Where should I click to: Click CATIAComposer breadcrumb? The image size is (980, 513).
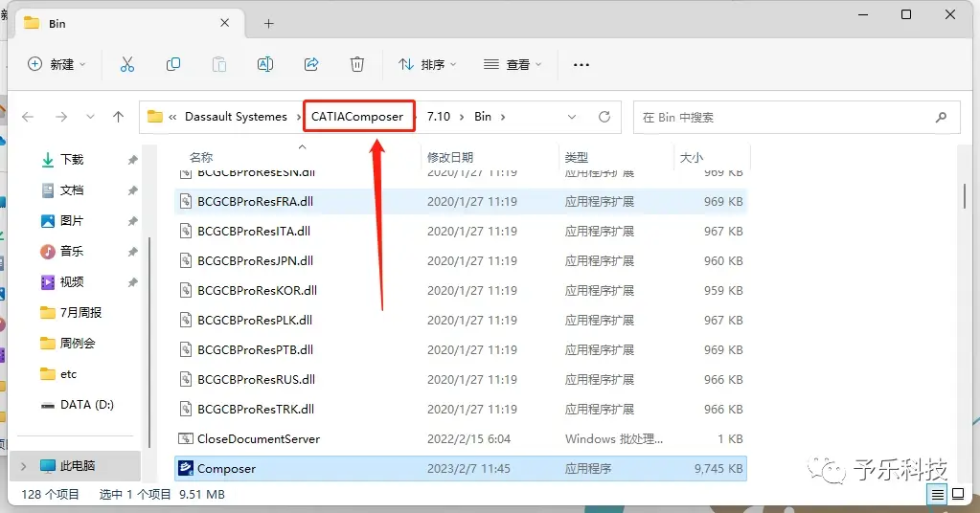point(357,117)
